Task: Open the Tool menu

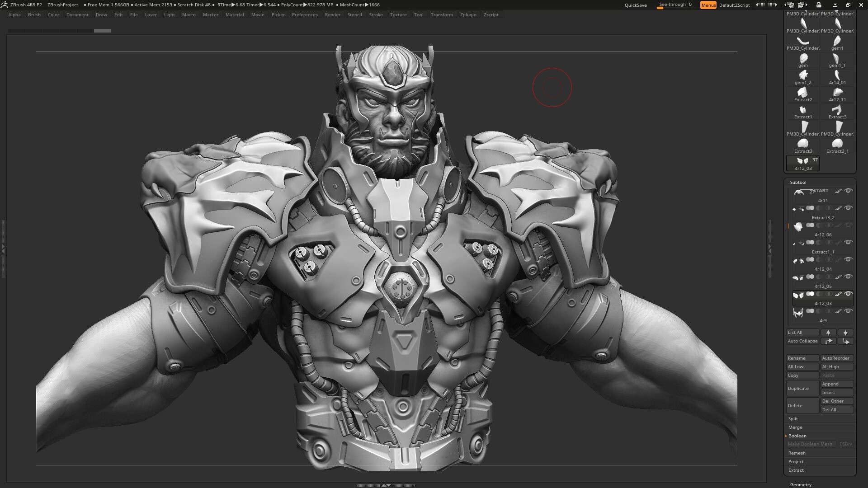Action: pyautogui.click(x=419, y=14)
